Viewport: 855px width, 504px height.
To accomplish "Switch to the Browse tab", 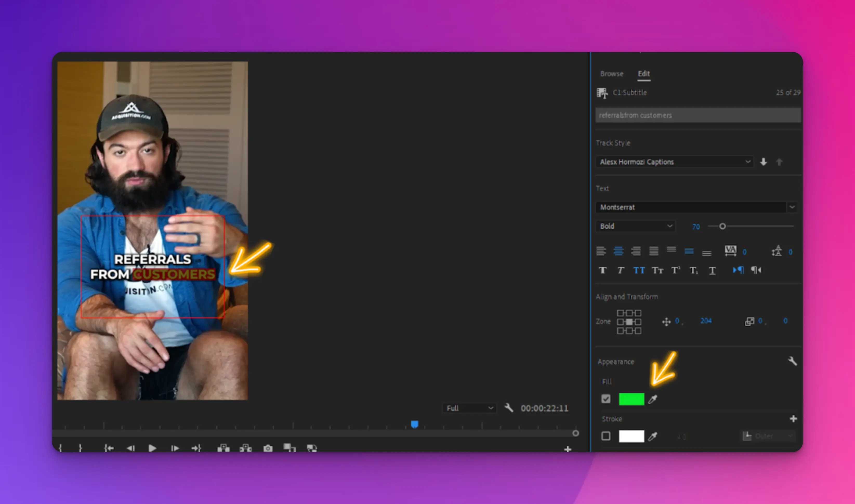I will 612,74.
